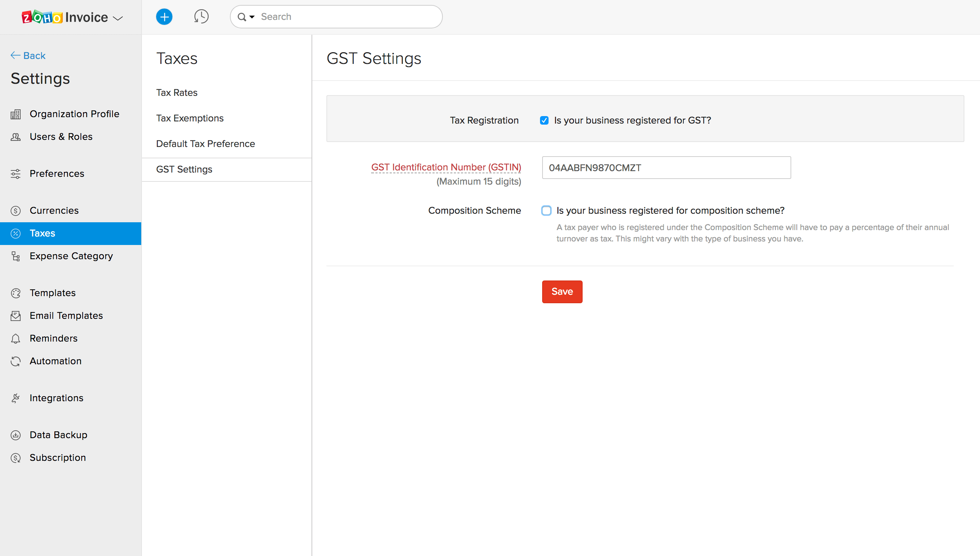
Task: Click the recent history clock icon
Action: (202, 16)
